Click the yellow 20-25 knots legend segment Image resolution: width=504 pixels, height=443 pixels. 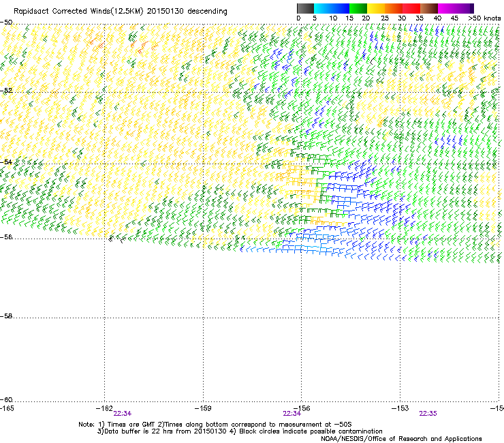click(x=376, y=8)
